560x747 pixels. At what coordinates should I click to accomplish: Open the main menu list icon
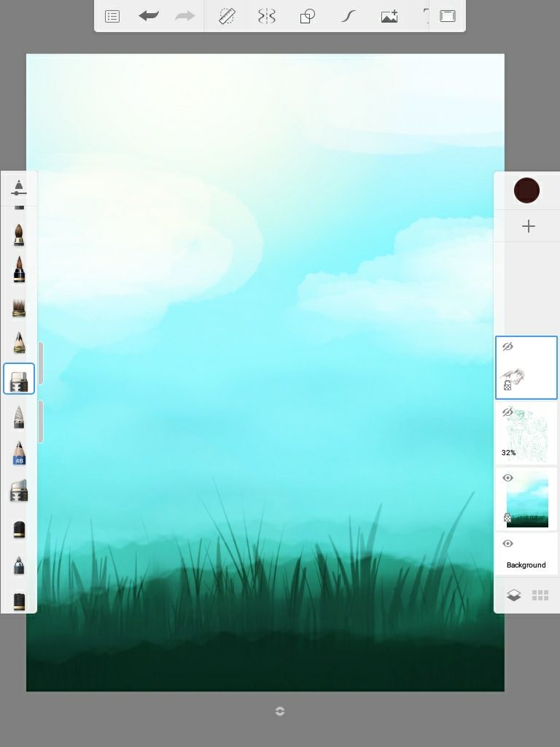[112, 17]
